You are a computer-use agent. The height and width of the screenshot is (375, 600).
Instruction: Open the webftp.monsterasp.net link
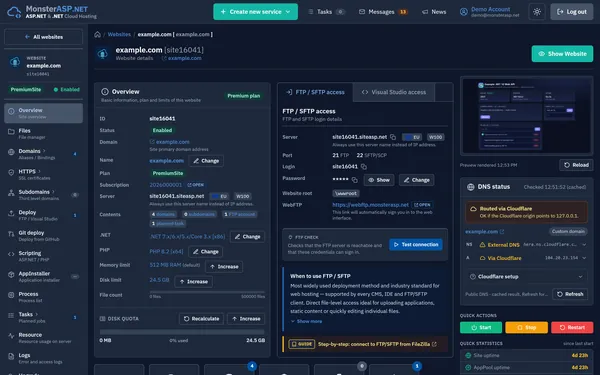370,205
